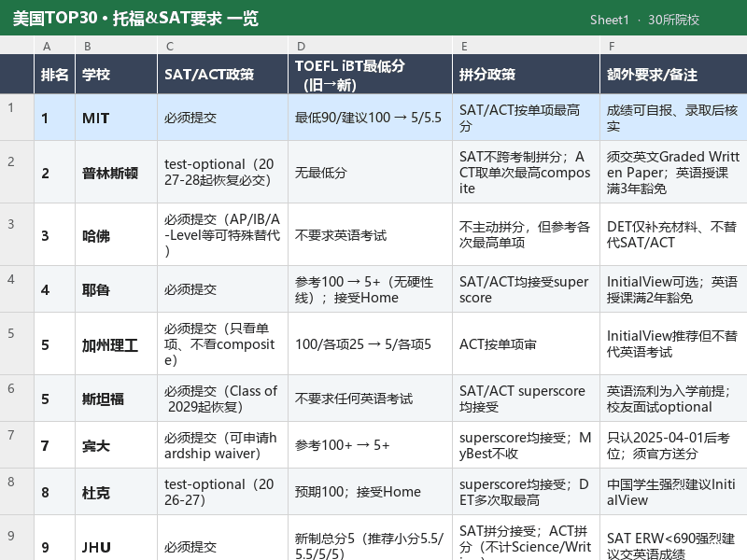Select the 加州理工 school cell
This screenshot has height=560, width=747.
pos(116,343)
